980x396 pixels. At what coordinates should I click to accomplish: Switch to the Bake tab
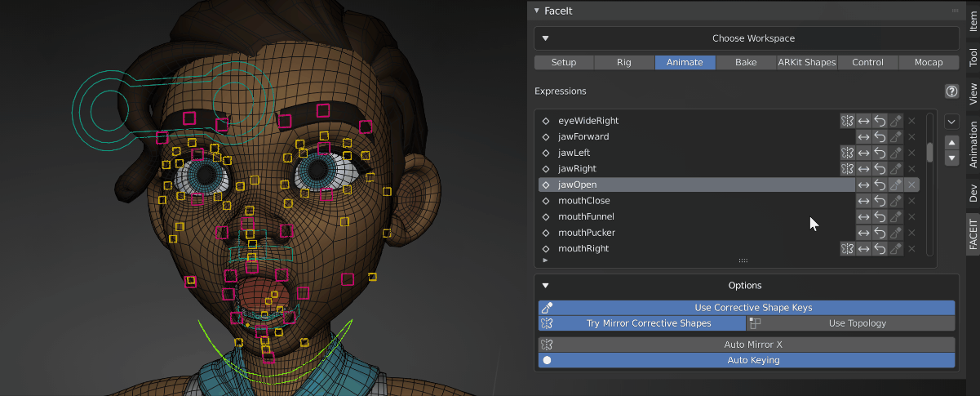(x=745, y=63)
